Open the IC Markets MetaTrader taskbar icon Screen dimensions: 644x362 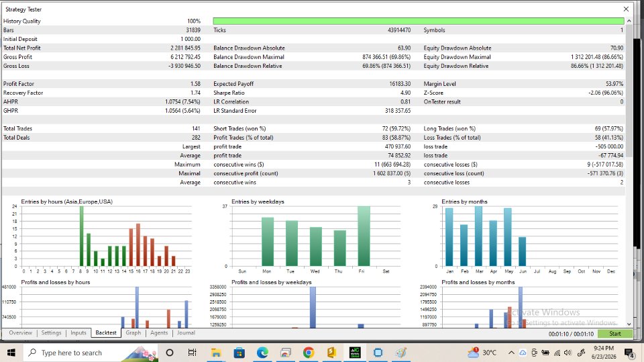(x=355, y=353)
